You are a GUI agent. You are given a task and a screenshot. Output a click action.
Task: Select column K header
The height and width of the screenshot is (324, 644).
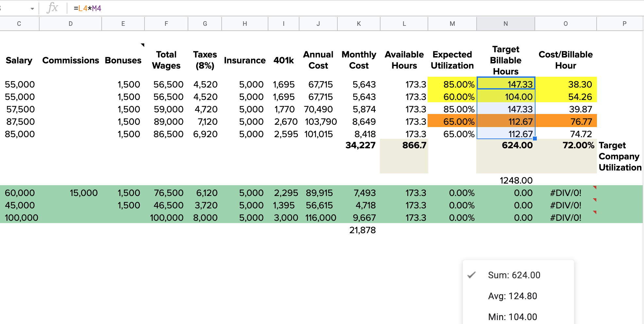359,24
